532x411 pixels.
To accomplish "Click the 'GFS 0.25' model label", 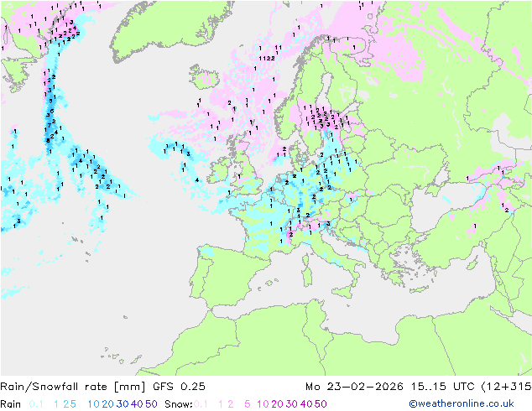I will pos(179,387).
